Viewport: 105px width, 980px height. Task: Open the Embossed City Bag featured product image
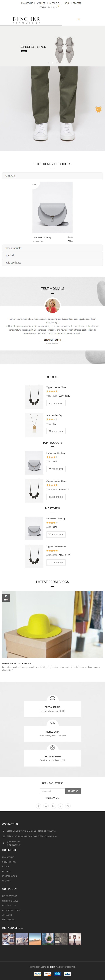pyautogui.click(x=52, y=207)
